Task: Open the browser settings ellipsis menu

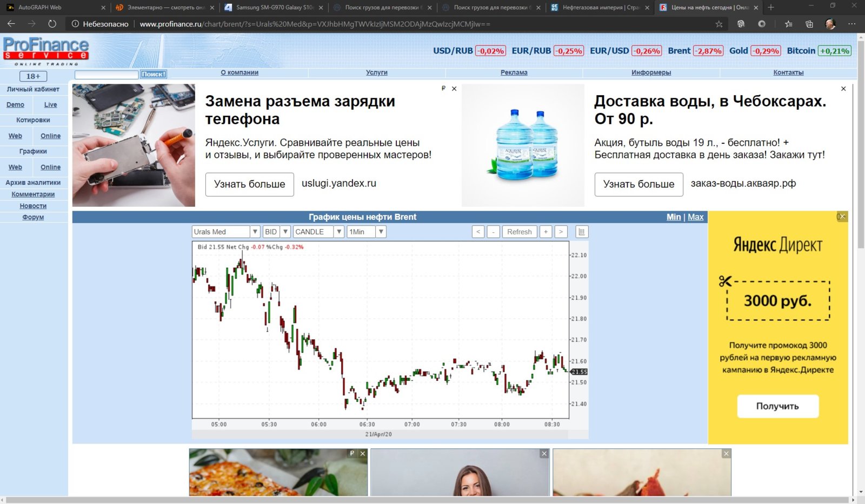Action: click(851, 24)
